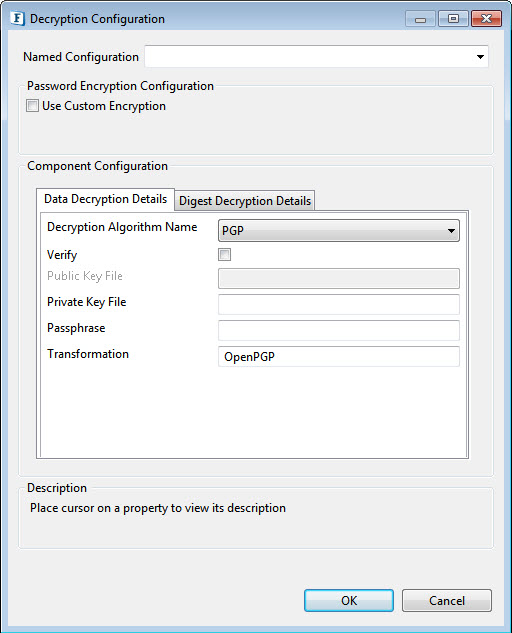Click the Decryption Configuration title bar text
This screenshot has width=512, height=633.
click(97, 19)
